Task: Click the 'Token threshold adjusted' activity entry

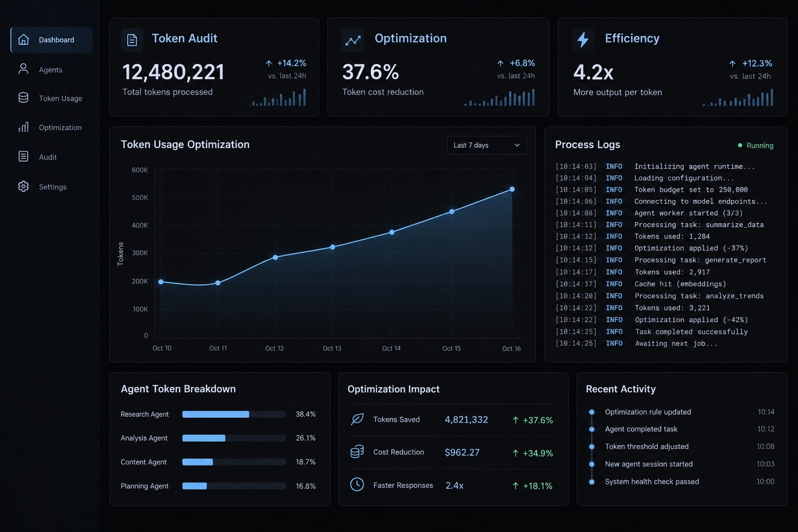Action: click(x=647, y=447)
